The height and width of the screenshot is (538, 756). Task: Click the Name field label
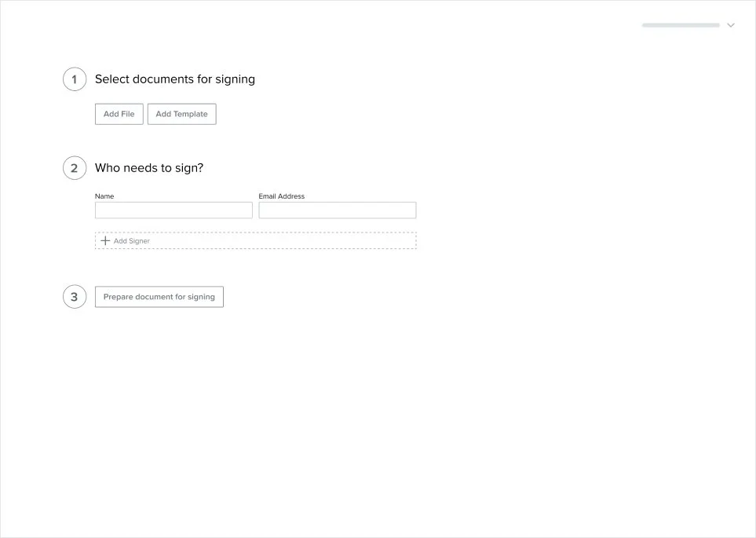104,196
